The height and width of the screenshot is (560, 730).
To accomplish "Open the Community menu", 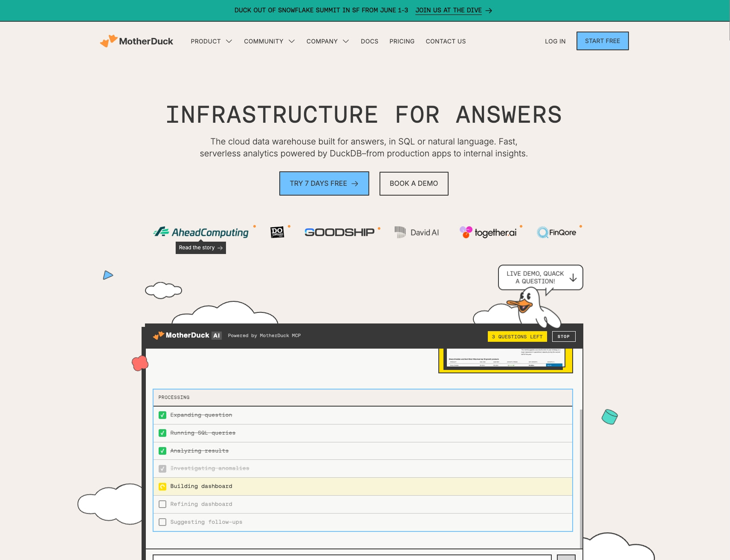I will (x=269, y=41).
